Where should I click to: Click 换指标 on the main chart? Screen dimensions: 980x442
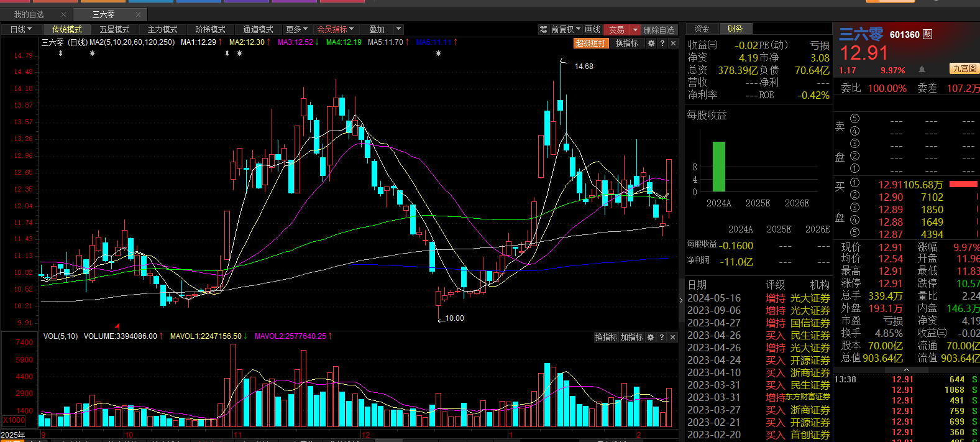tap(626, 43)
